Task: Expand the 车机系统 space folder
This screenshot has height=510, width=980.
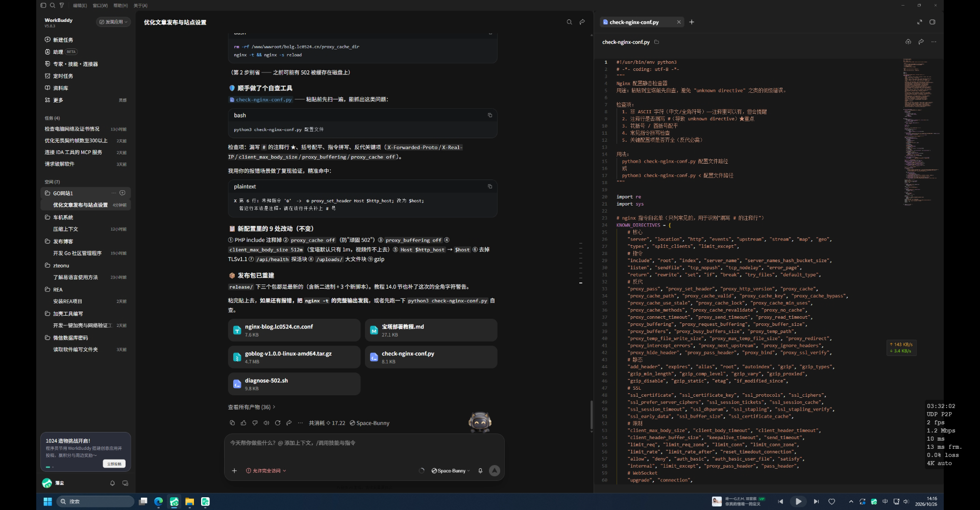Action: [47, 217]
